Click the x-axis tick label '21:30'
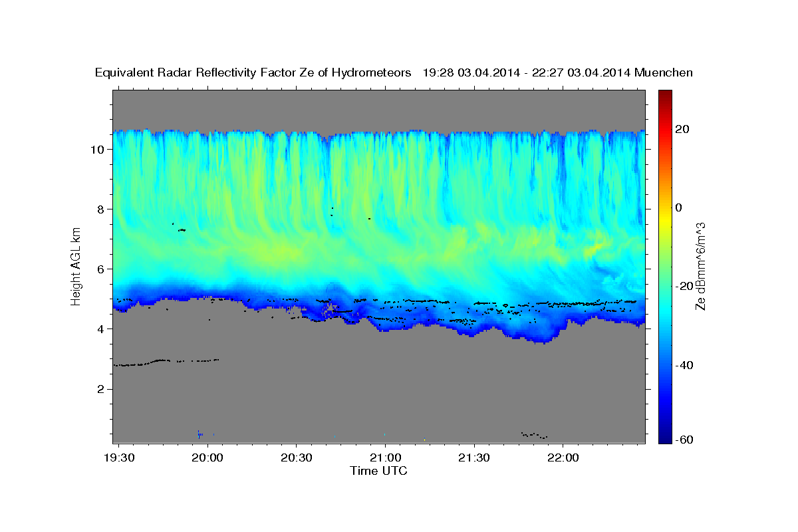This screenshot has width=798, height=532. click(473, 459)
